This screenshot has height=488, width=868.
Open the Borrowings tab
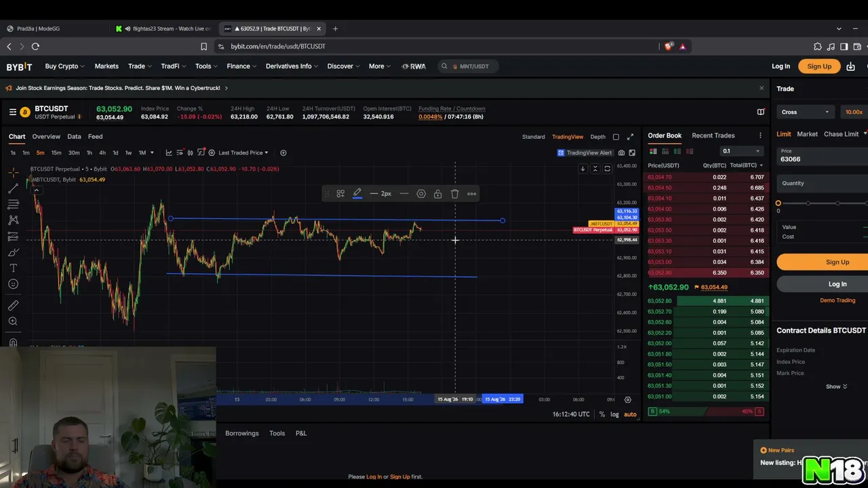[242, 433]
